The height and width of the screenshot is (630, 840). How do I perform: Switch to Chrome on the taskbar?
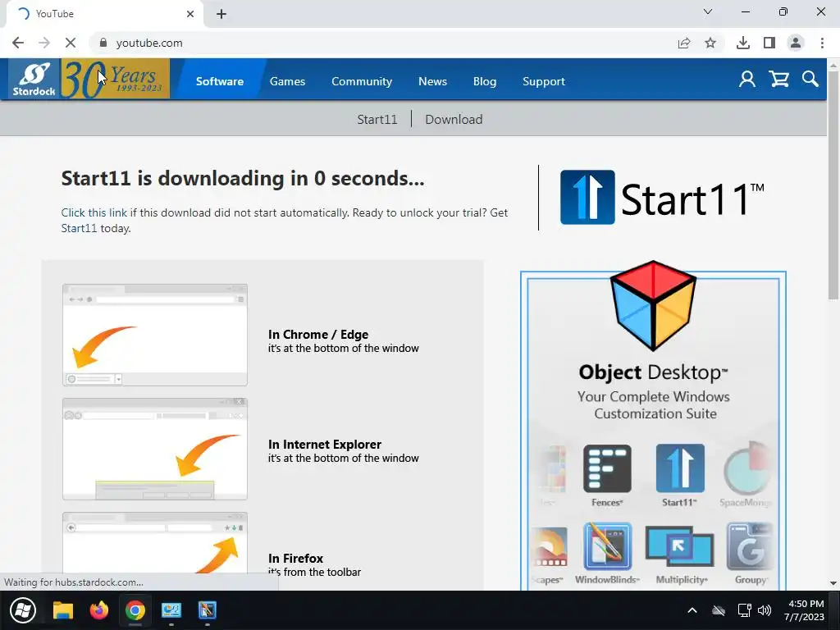(135, 610)
